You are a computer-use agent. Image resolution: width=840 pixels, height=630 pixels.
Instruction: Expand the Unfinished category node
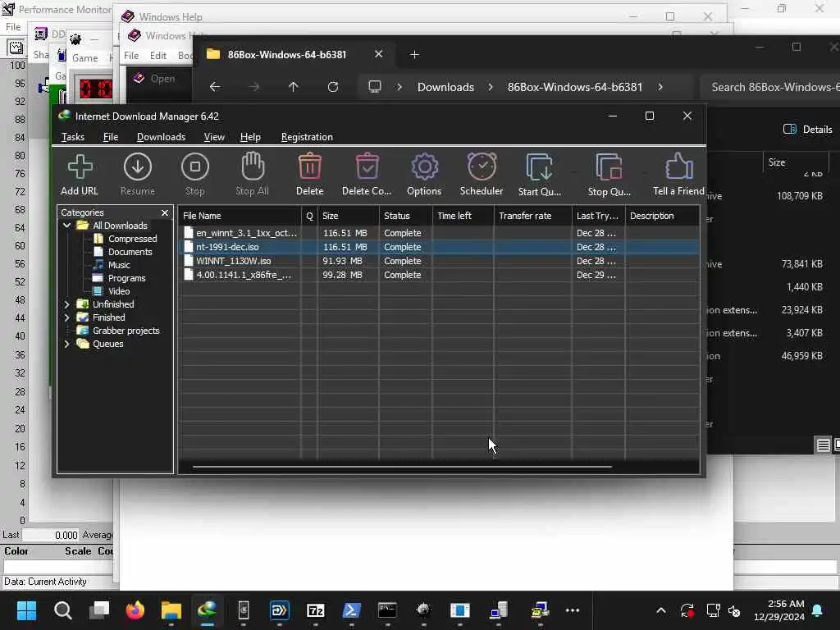click(x=67, y=304)
